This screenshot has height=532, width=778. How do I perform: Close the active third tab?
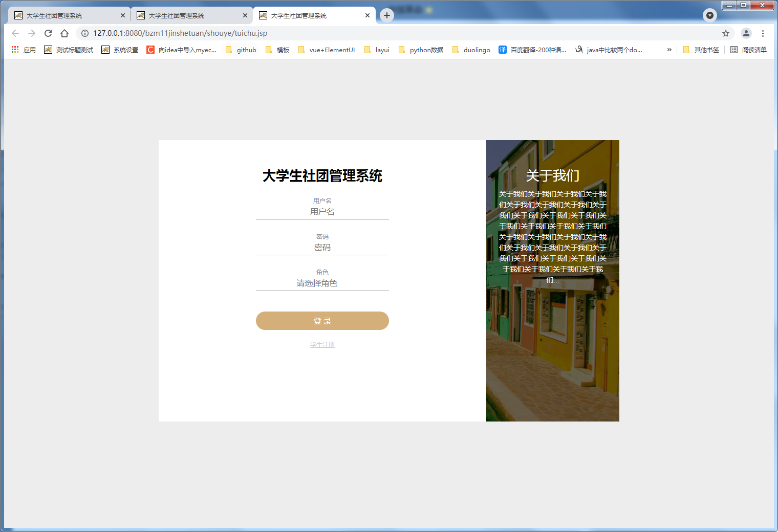(368, 15)
